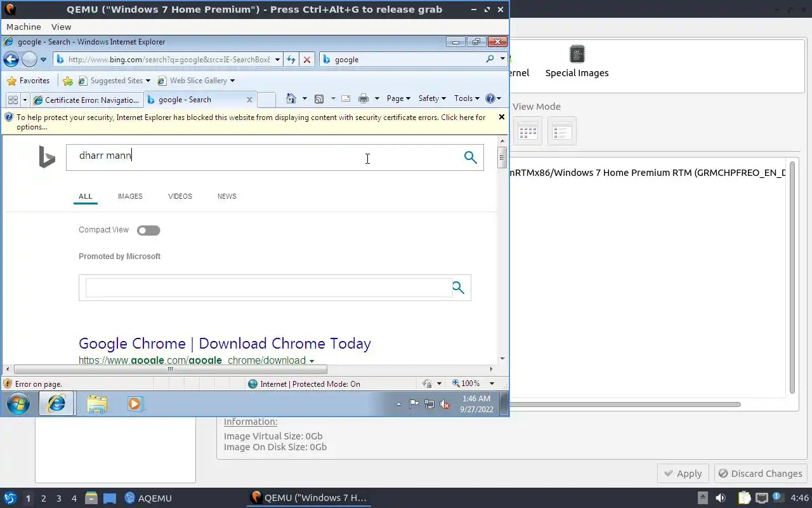Viewport: 812px width, 508px height.
Task: Click Discard Changes button in AQEMU
Action: (x=760, y=474)
